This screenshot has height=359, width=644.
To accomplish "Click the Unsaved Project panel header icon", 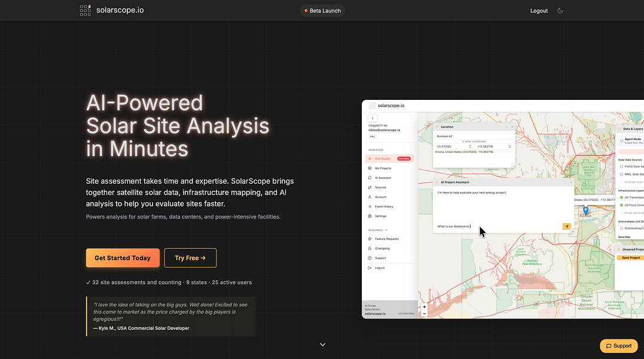I will 619,250.
